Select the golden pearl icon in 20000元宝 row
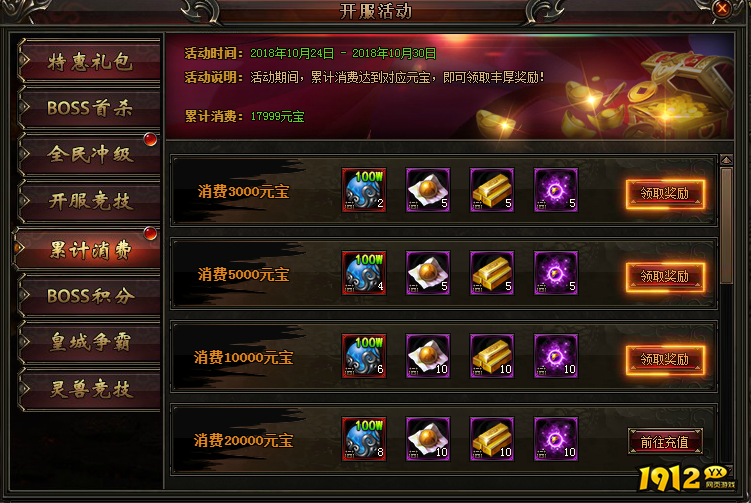 (x=428, y=439)
